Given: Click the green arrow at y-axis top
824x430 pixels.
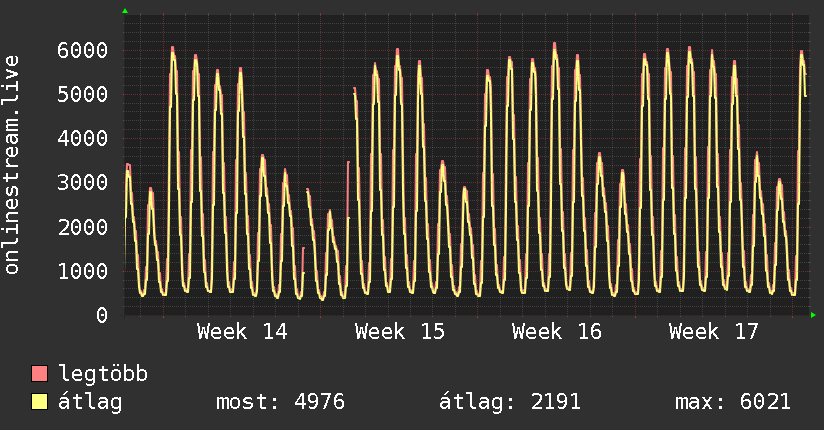Looking at the screenshot, I should [x=125, y=11].
